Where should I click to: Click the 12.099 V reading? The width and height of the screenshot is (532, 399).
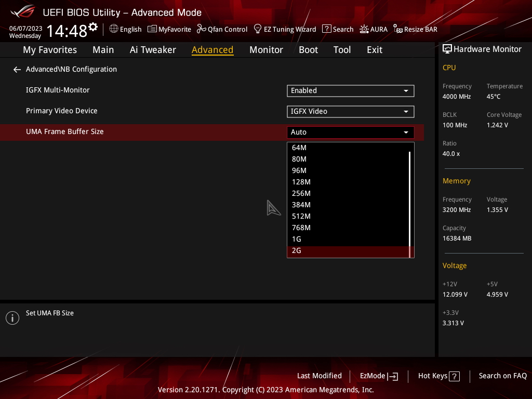pyautogui.click(x=455, y=295)
